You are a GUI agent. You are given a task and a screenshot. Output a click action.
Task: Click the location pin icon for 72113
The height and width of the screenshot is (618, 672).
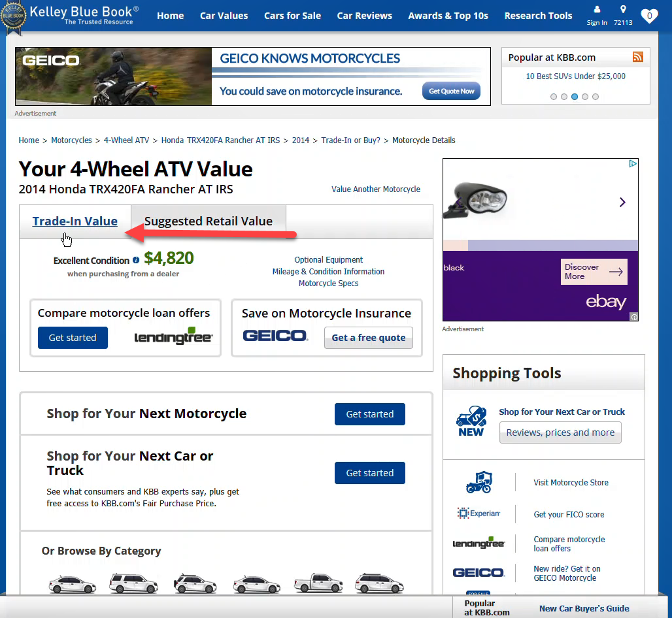tap(623, 9)
